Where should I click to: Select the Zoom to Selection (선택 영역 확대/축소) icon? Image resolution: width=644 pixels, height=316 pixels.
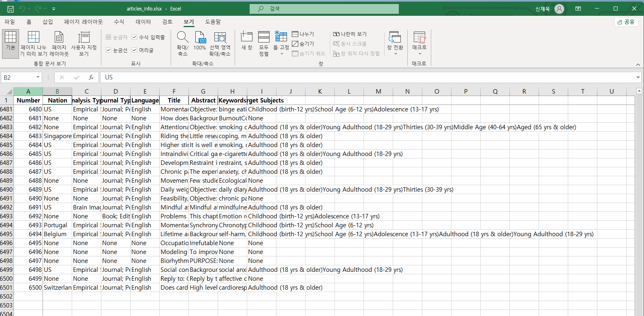coord(220,38)
